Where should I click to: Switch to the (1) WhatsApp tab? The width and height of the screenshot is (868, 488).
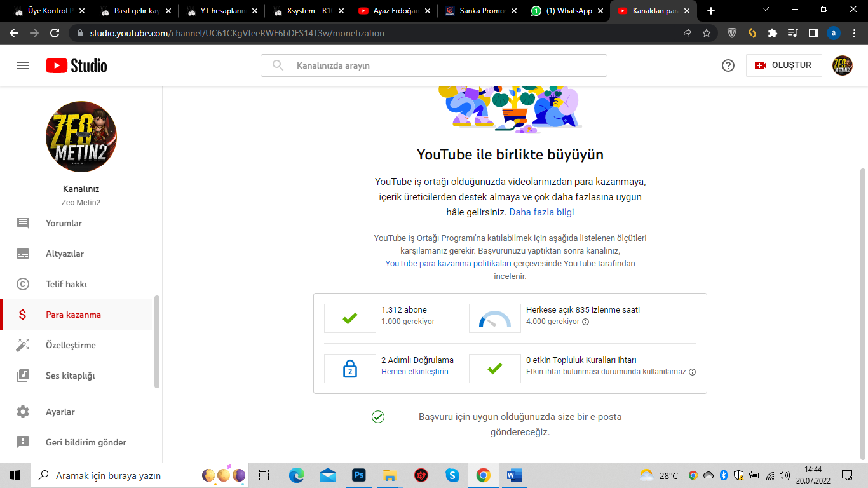pos(567,11)
